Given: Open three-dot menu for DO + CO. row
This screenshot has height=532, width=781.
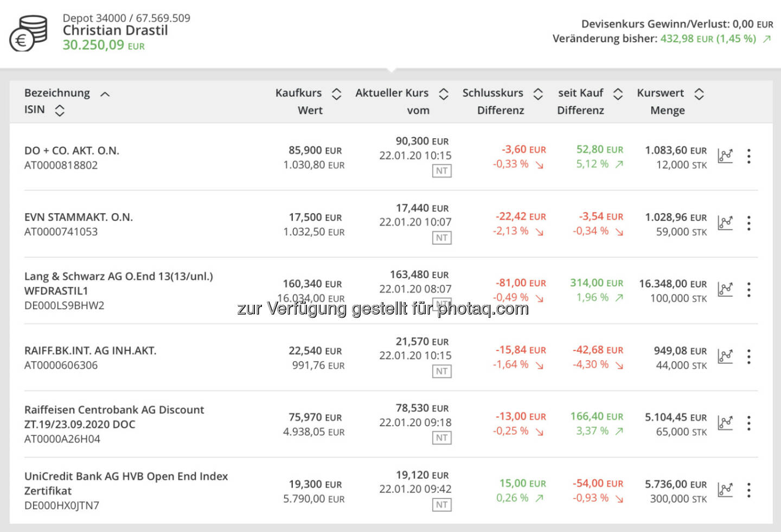Looking at the screenshot, I should tap(749, 156).
